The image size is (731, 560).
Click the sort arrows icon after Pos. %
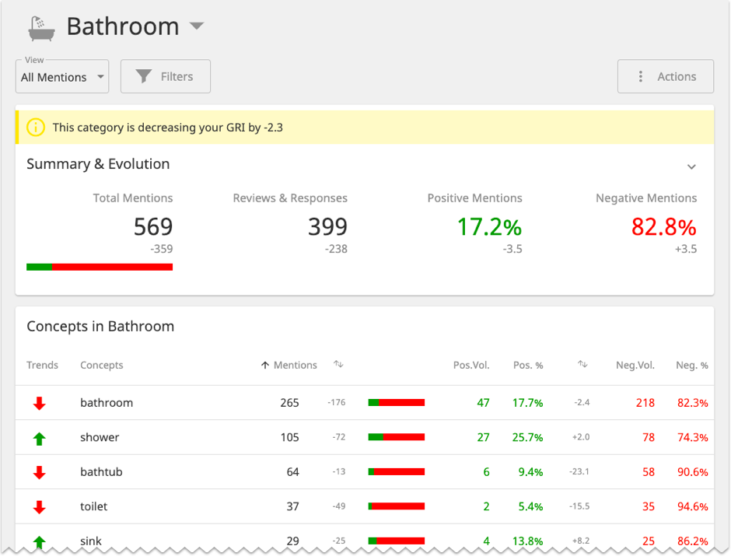pyautogui.click(x=582, y=364)
